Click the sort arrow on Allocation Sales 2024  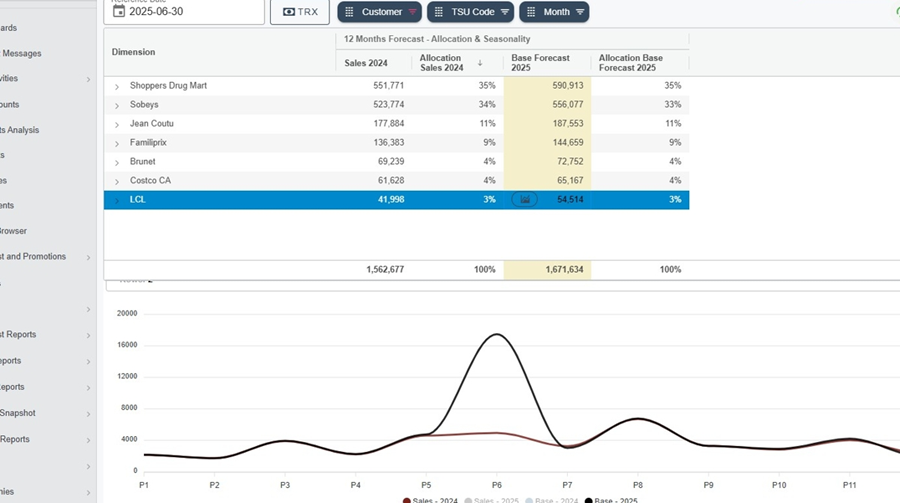coord(480,63)
